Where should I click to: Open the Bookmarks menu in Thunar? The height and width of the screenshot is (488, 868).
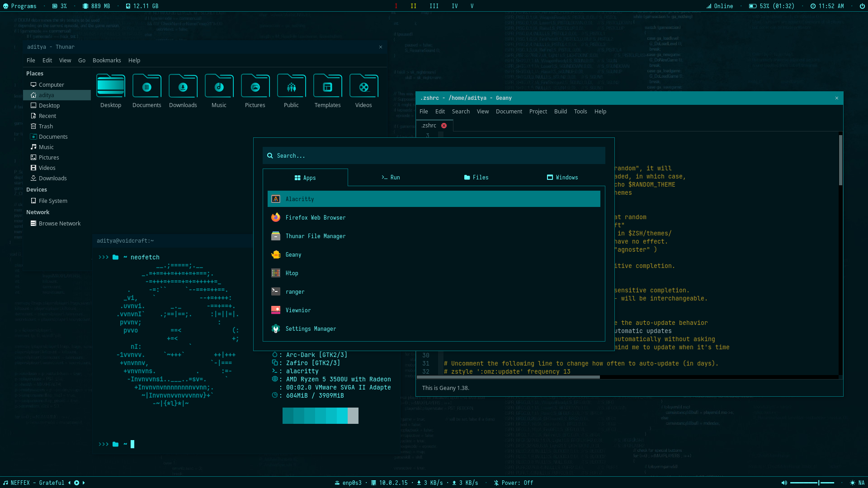click(107, 61)
